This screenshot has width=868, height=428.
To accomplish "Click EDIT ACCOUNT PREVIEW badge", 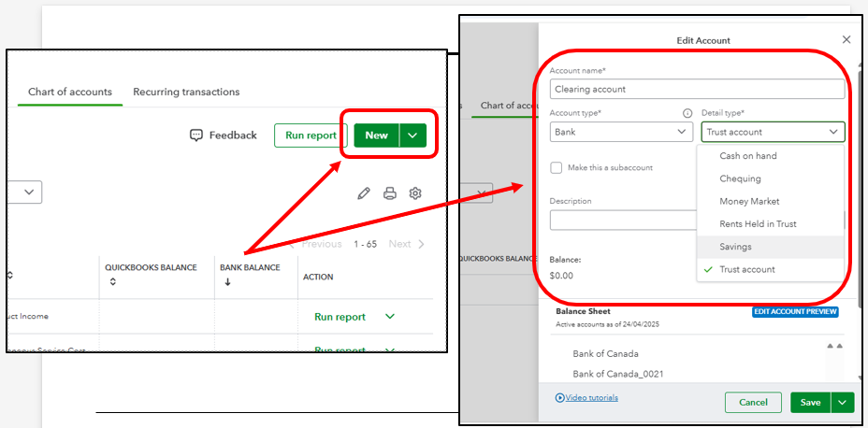I will coord(795,312).
